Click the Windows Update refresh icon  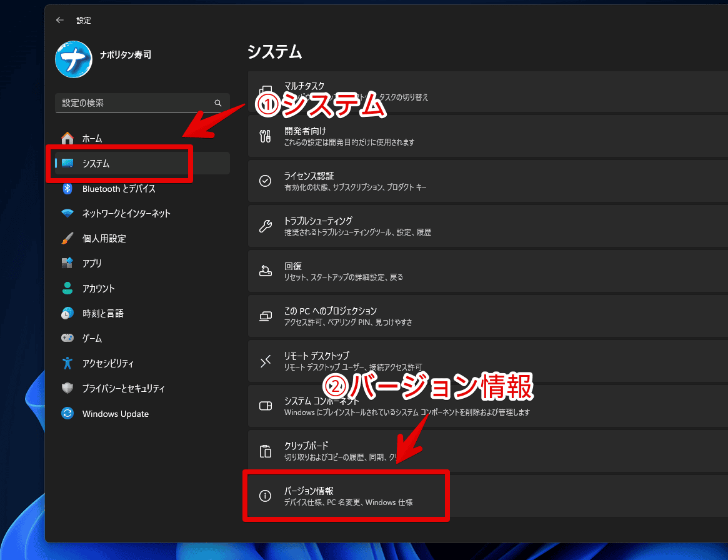(67, 412)
